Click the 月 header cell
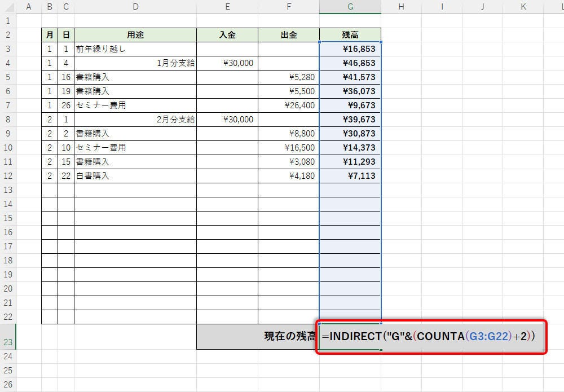The image size is (564, 392). point(50,35)
